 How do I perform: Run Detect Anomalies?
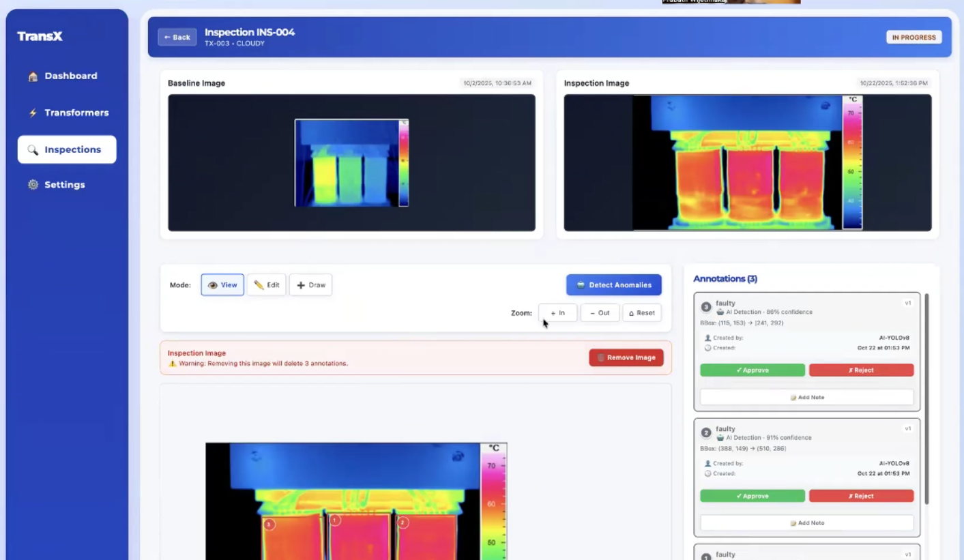(x=614, y=285)
